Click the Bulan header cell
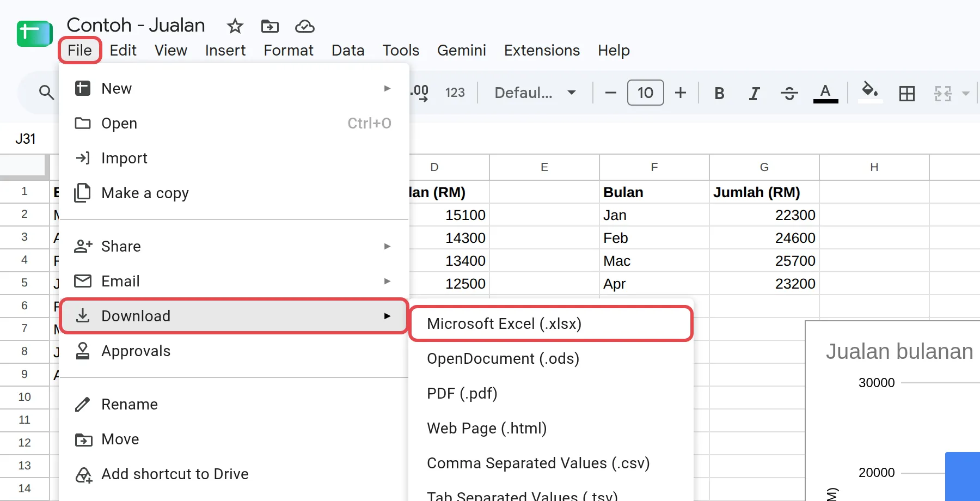 coord(654,192)
